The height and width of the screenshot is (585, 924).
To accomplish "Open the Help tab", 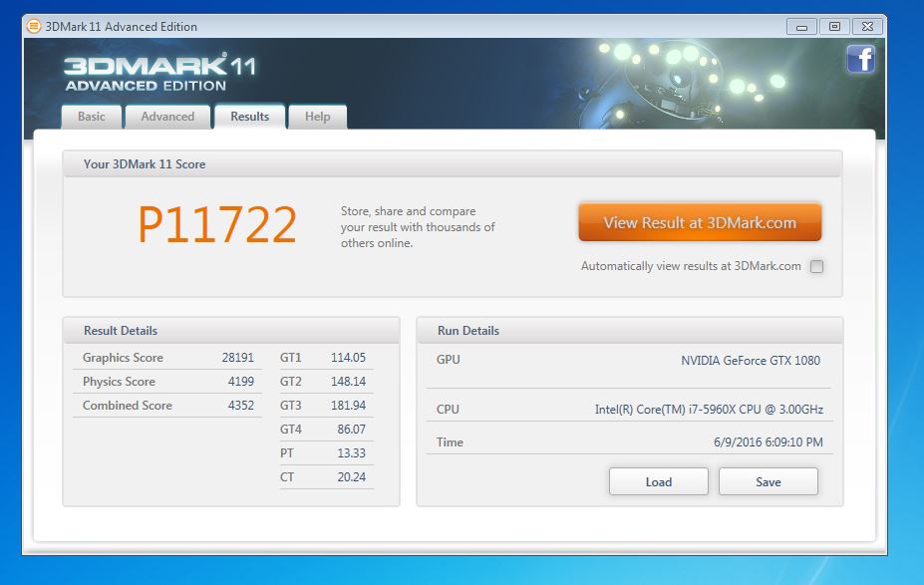I will coord(317,117).
